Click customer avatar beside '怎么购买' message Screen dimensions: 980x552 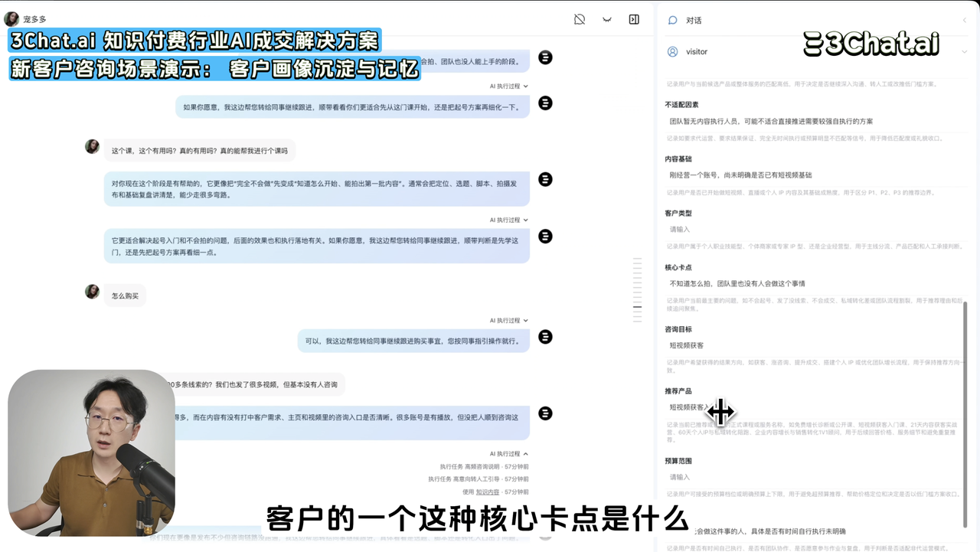point(92,291)
